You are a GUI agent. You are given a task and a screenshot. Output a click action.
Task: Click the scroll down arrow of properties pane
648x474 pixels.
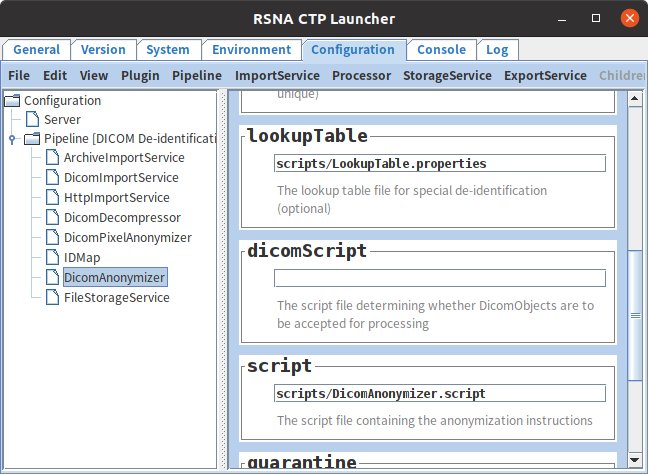coord(635,460)
